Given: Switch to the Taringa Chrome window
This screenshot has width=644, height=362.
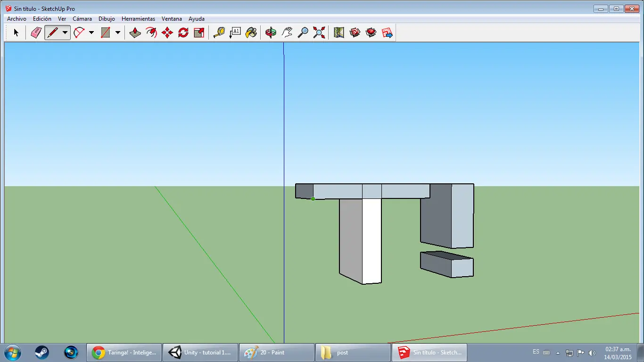Looking at the screenshot, I should pos(124,352).
